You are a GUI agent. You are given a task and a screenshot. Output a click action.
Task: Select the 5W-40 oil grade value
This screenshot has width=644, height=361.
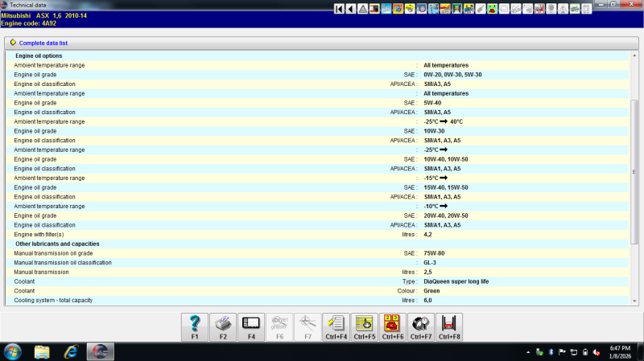[432, 103]
